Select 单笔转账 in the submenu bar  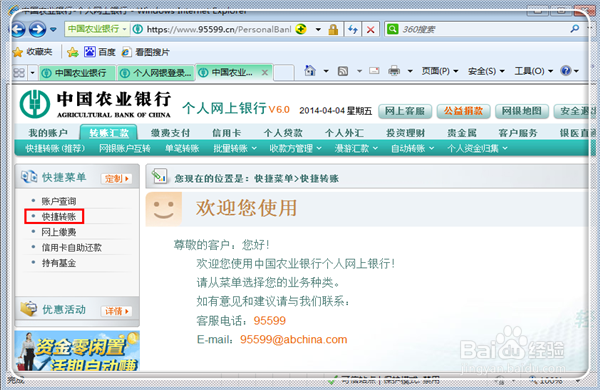coord(182,148)
